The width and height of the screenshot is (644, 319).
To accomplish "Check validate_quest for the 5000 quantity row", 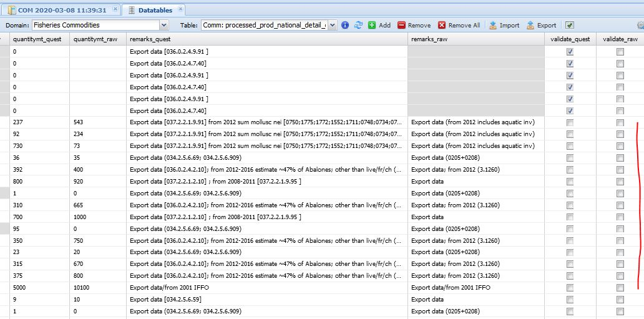I will click(570, 288).
